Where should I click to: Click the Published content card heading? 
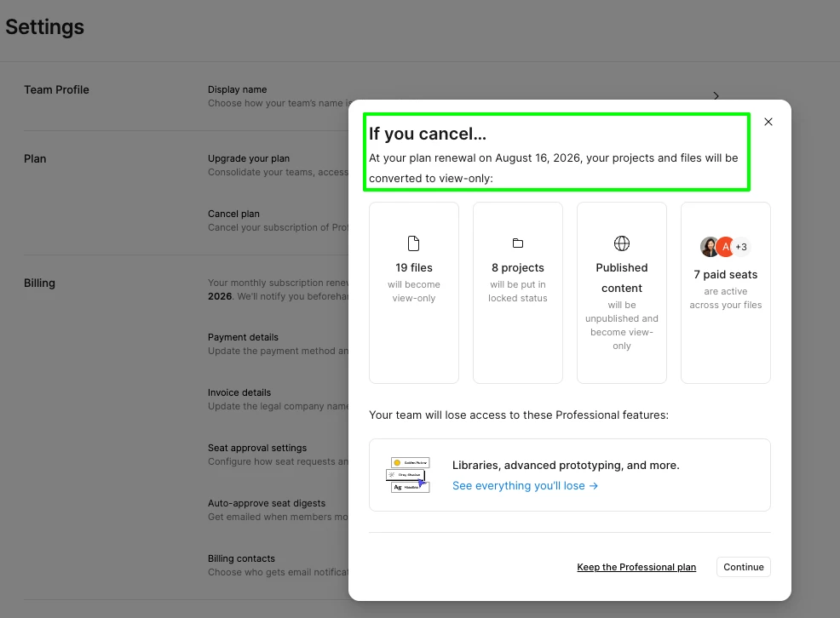coord(621,278)
